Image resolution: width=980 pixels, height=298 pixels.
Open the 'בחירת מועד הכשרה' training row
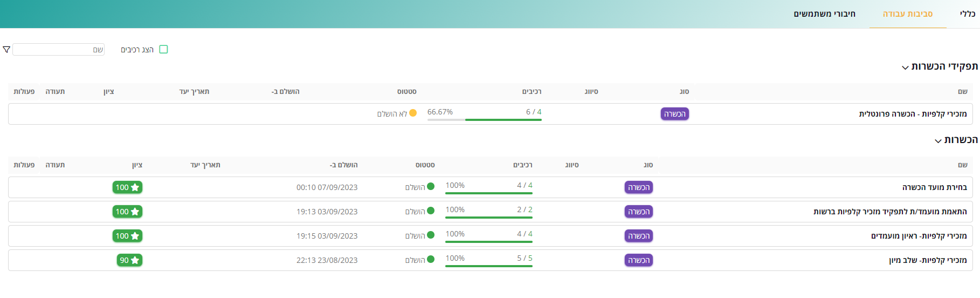click(x=934, y=187)
